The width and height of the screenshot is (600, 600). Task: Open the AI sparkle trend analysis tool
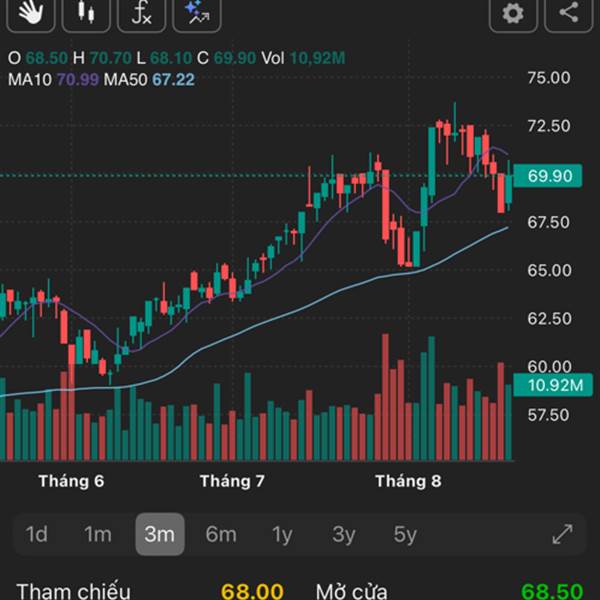point(197,13)
